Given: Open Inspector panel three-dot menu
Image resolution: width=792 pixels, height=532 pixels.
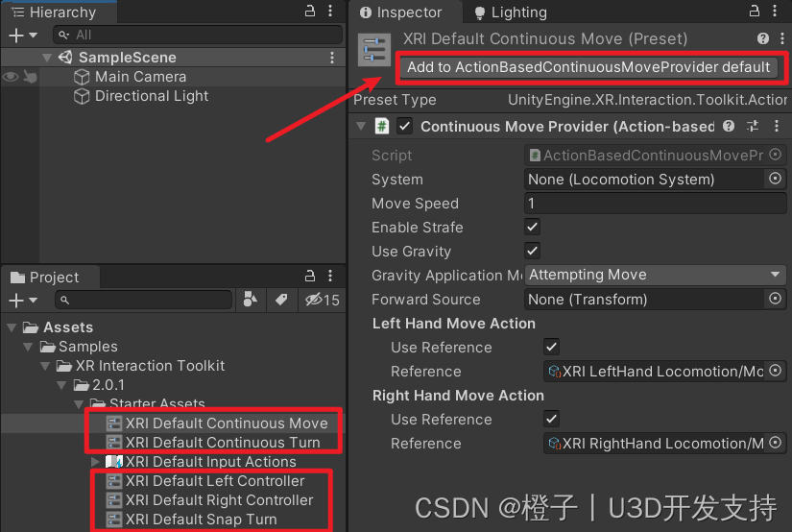Looking at the screenshot, I should 775,12.
